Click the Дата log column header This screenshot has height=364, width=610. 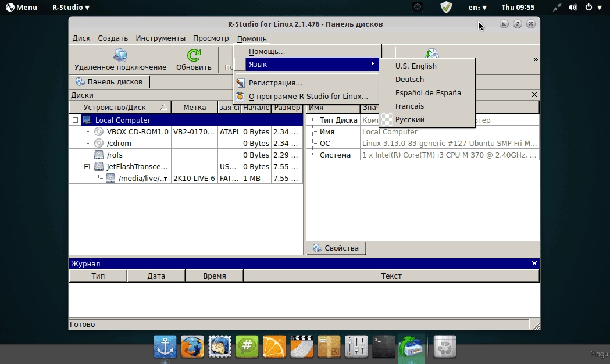tap(156, 276)
